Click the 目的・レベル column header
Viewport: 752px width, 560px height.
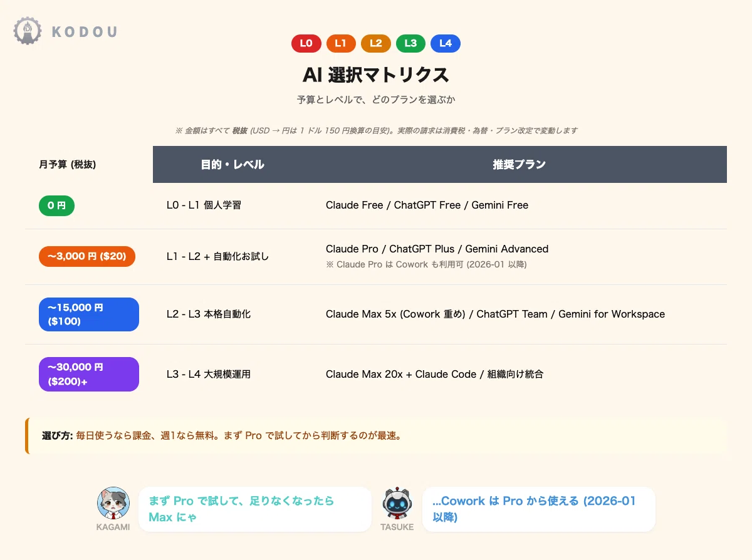click(232, 165)
